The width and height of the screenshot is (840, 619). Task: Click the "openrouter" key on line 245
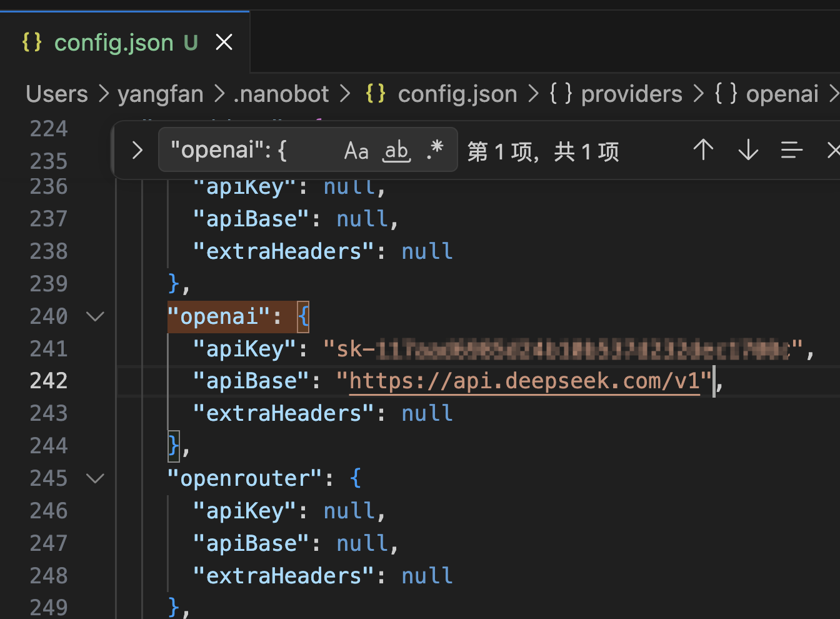click(245, 479)
